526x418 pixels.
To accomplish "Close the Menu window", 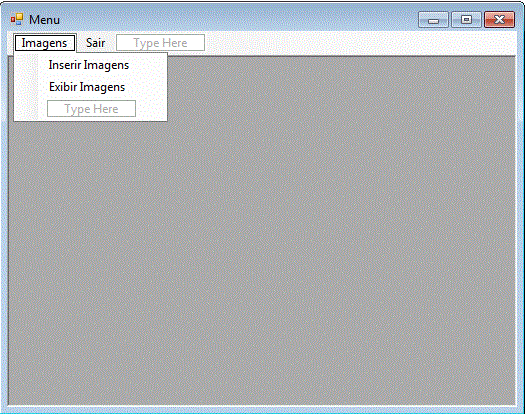I will tap(499, 20).
